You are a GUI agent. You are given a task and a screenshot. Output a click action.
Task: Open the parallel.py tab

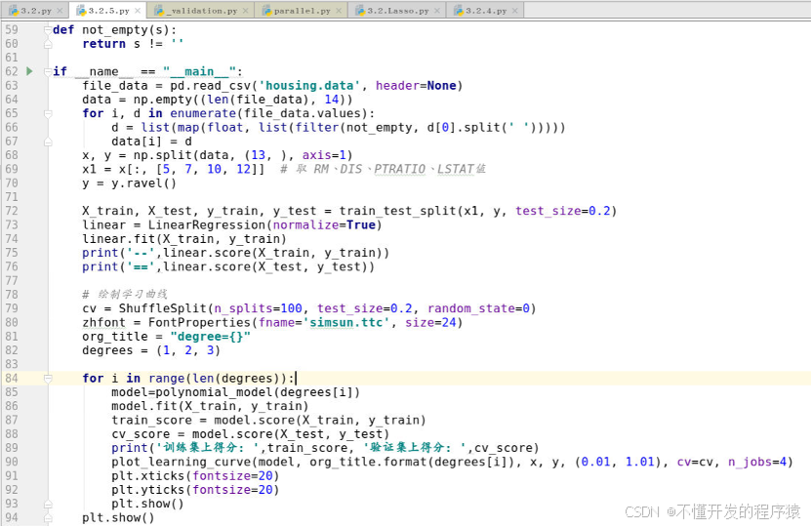[302, 11]
